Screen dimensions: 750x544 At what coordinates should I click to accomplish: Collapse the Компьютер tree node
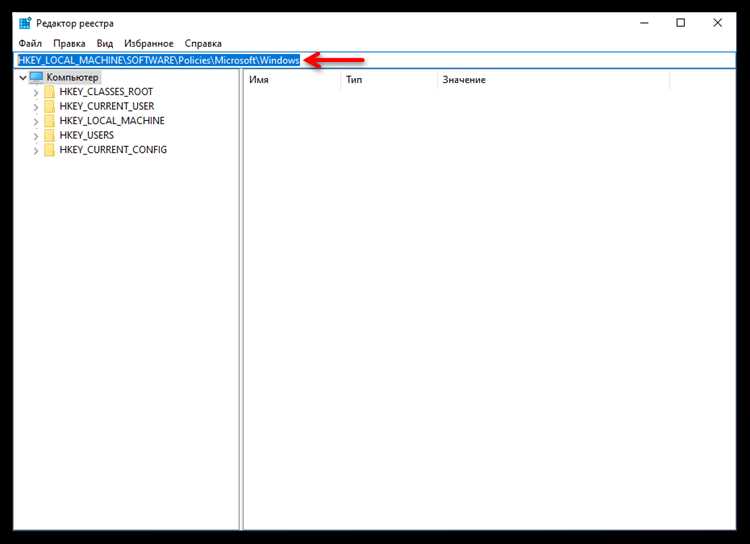click(22, 78)
